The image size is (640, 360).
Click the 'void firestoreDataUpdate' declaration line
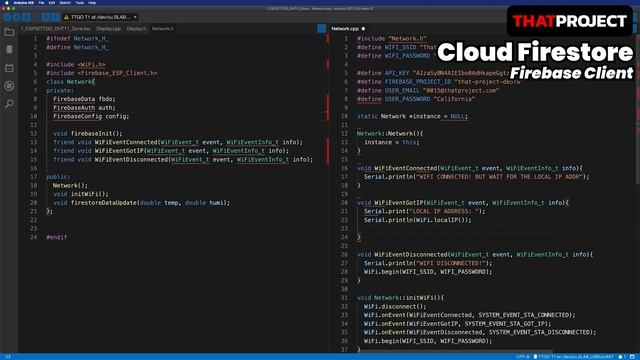142,202
